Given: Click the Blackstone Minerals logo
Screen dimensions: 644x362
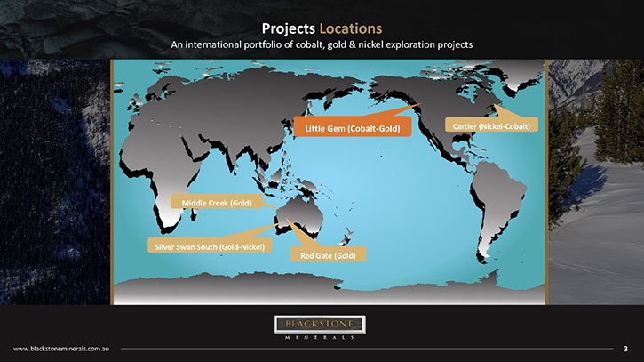Looking at the screenshot, I should click(320, 327).
